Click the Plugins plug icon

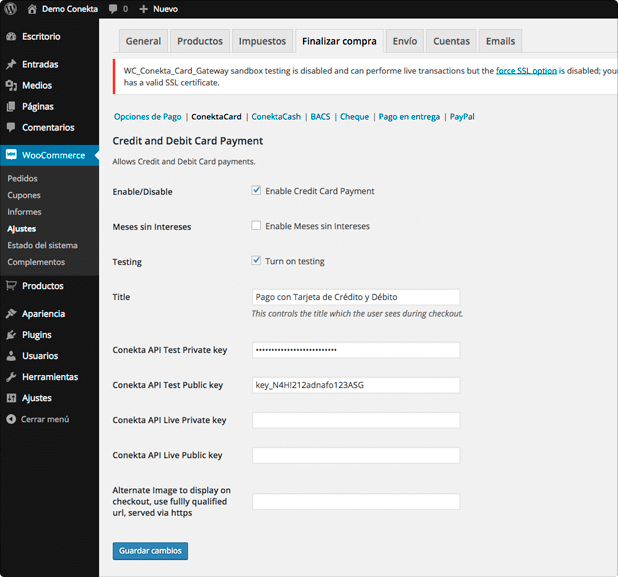[x=11, y=335]
